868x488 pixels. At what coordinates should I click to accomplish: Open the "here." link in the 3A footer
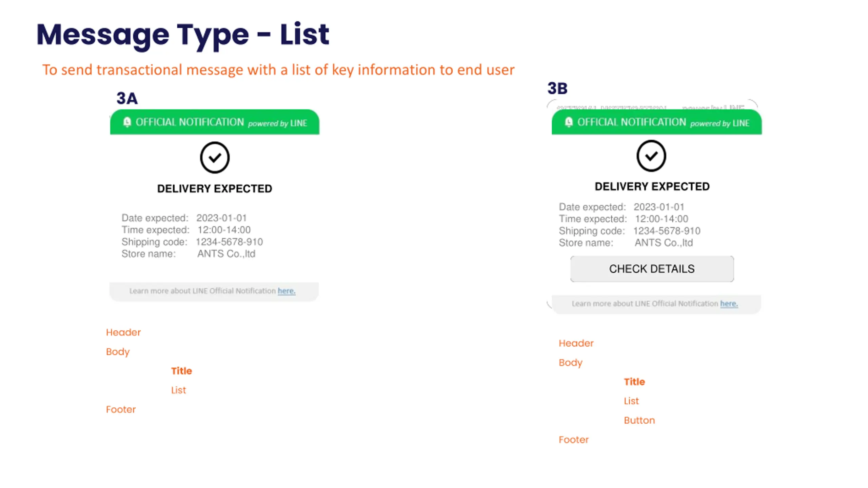pos(287,291)
